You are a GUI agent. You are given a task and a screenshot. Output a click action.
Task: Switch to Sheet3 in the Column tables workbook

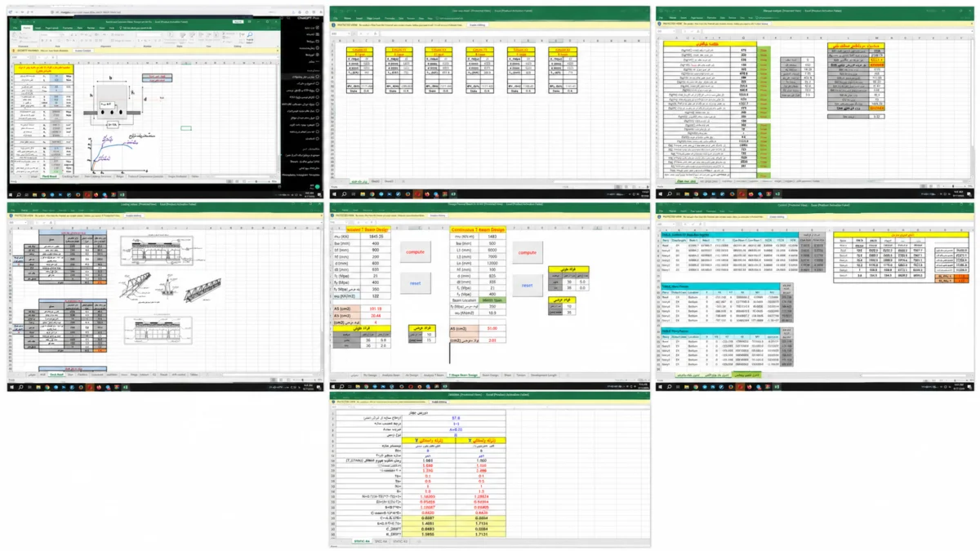click(x=389, y=181)
